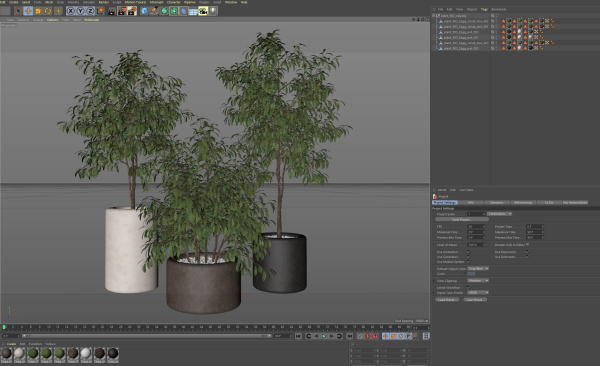Open the Character menu
The height and width of the screenshot is (366, 600).
coord(174,2)
